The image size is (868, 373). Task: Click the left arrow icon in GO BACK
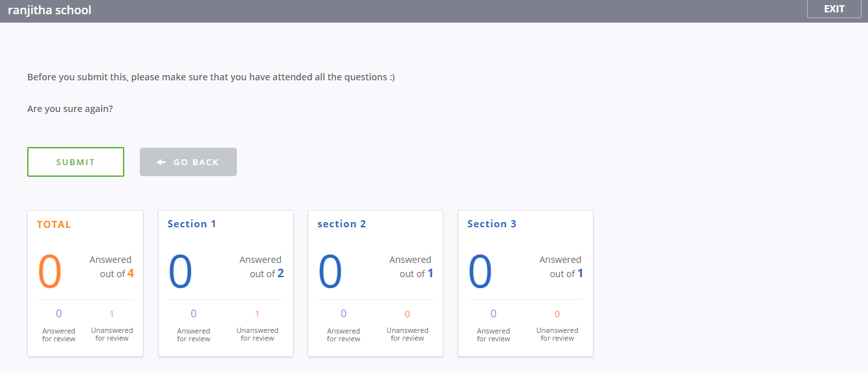coord(162,162)
